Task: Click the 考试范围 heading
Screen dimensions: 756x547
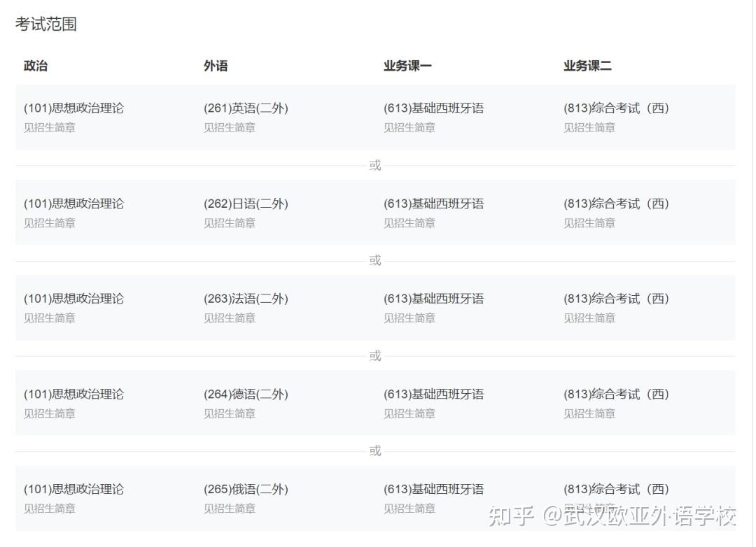Action: tap(45, 24)
